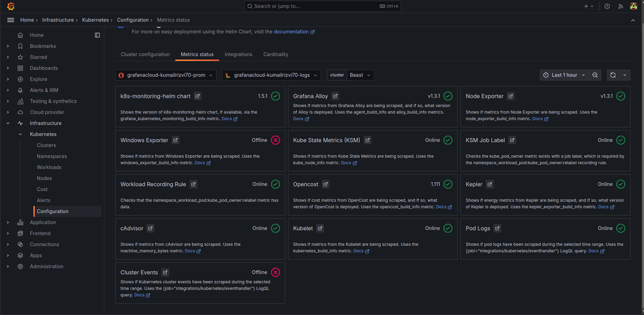The width and height of the screenshot is (644, 315).
Task: Open the Docs link in Kubelet card
Action: pos(358,251)
